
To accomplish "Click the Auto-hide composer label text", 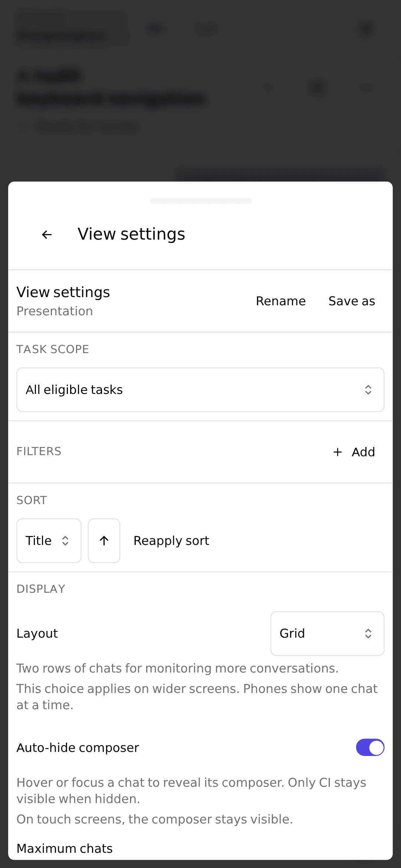I will click(x=78, y=747).
